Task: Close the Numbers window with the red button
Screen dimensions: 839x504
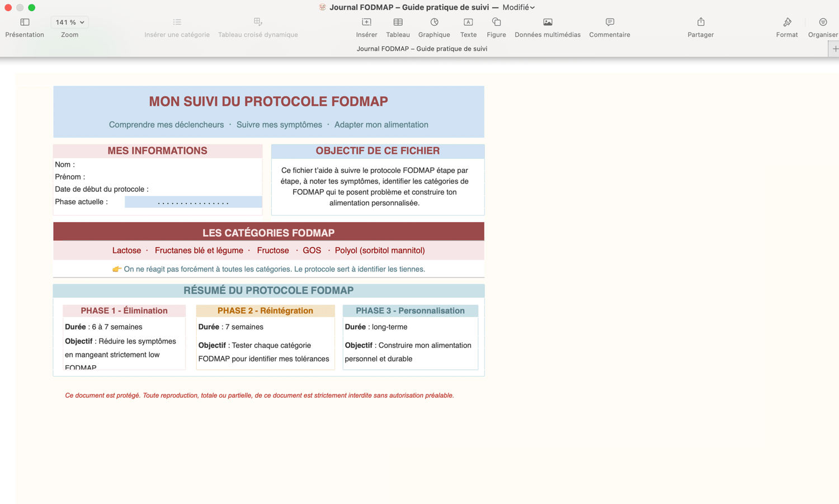Action: tap(8, 7)
